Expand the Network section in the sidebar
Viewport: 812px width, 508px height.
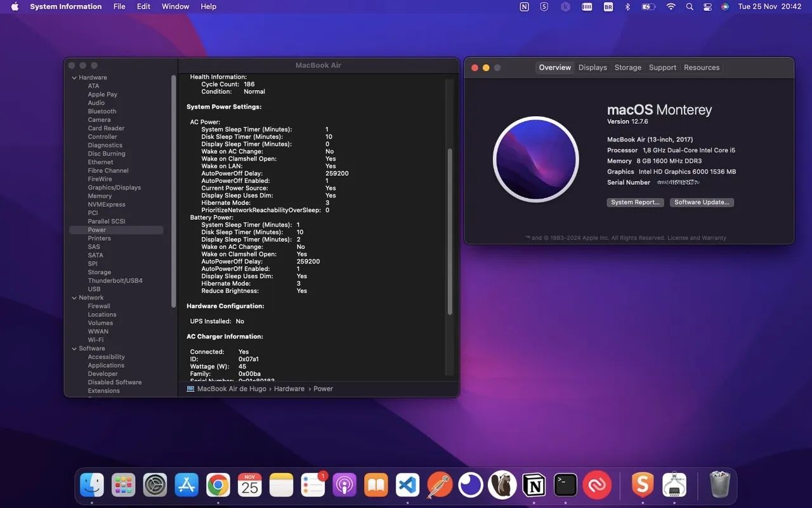tap(74, 297)
